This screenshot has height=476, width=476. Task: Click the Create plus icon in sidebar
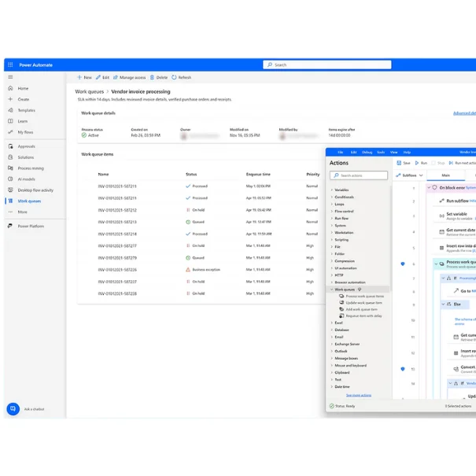click(10, 99)
